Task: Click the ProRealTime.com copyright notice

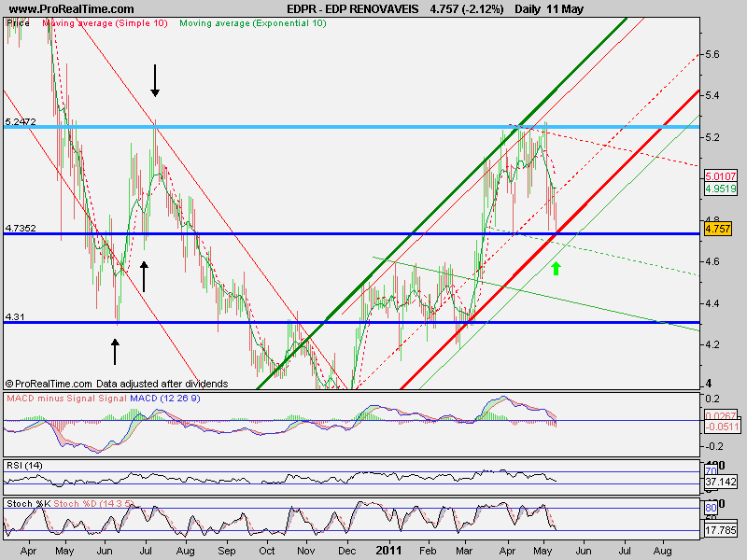Action: point(117,384)
